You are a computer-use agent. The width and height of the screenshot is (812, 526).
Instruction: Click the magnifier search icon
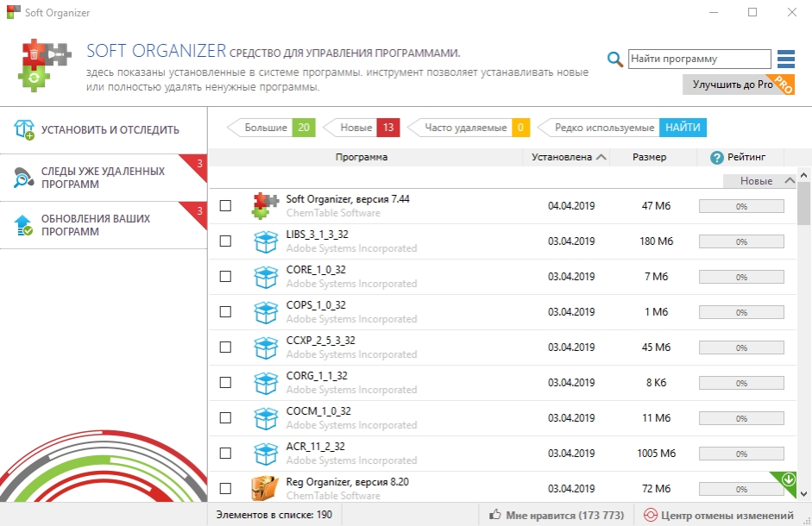[614, 59]
